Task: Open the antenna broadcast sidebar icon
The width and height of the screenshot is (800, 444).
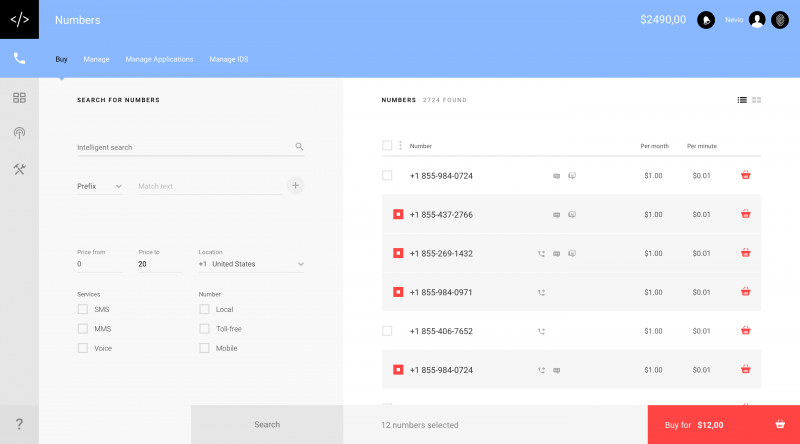Action: click(x=19, y=133)
